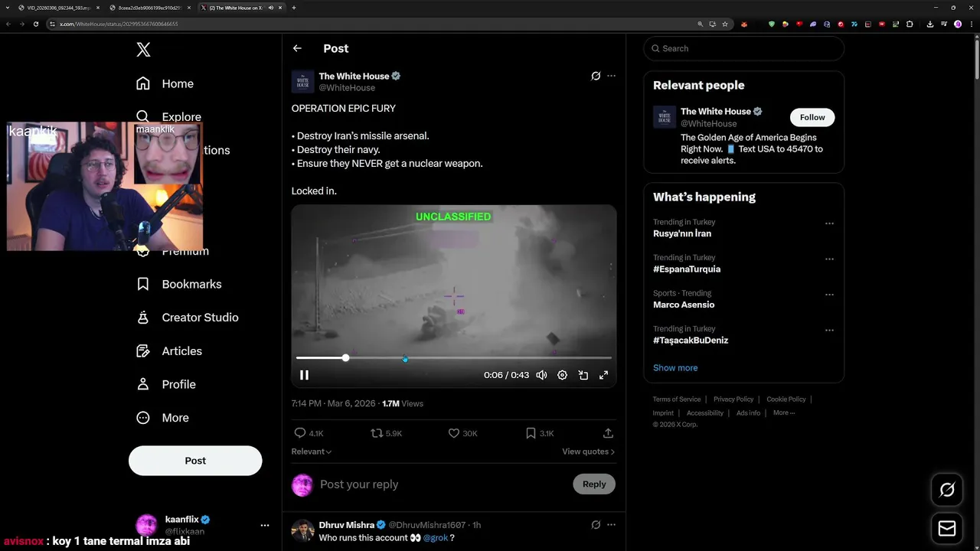Open video settings gear icon
The height and width of the screenshot is (551, 980).
pos(562,375)
